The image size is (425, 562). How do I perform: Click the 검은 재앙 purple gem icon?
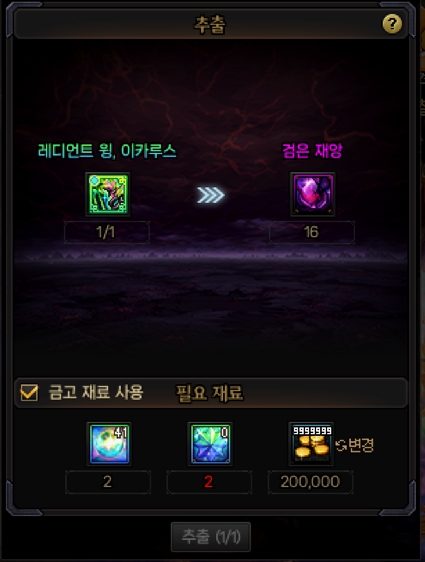313,194
